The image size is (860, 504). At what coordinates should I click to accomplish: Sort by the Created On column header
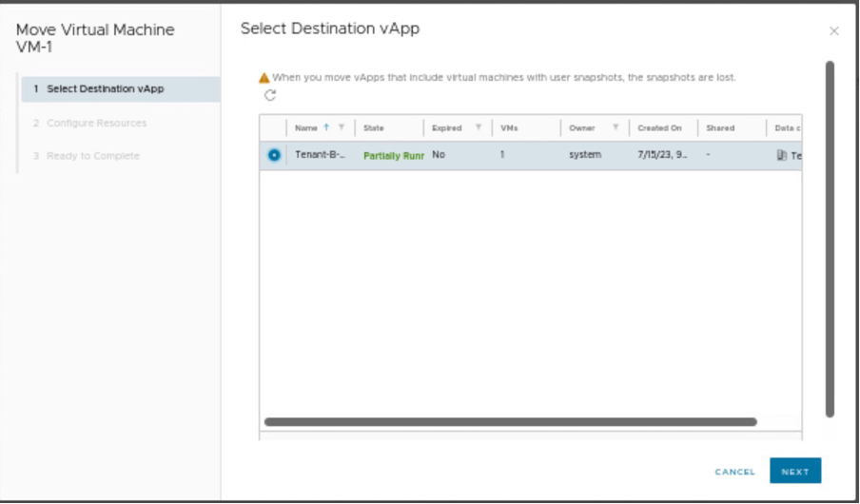point(659,127)
